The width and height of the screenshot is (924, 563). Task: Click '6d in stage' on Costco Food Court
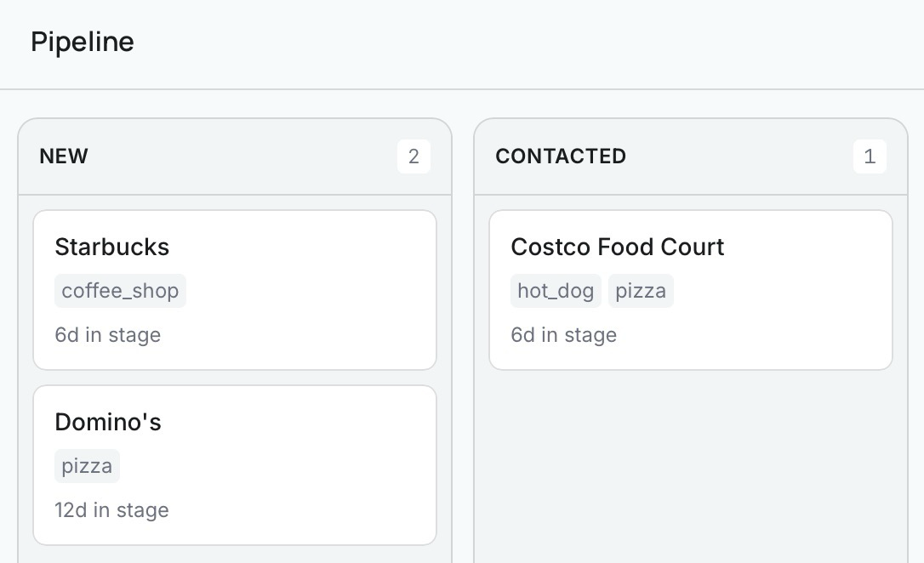coord(564,334)
